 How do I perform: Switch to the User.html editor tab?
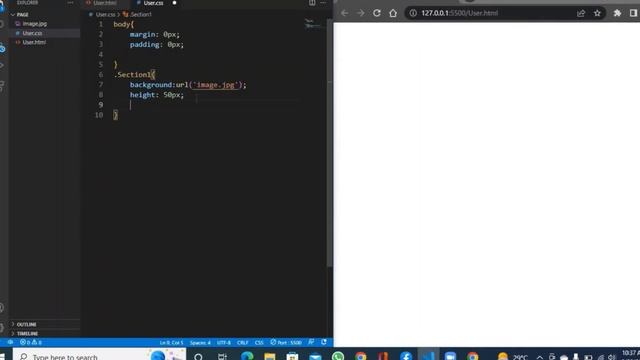(x=104, y=3)
